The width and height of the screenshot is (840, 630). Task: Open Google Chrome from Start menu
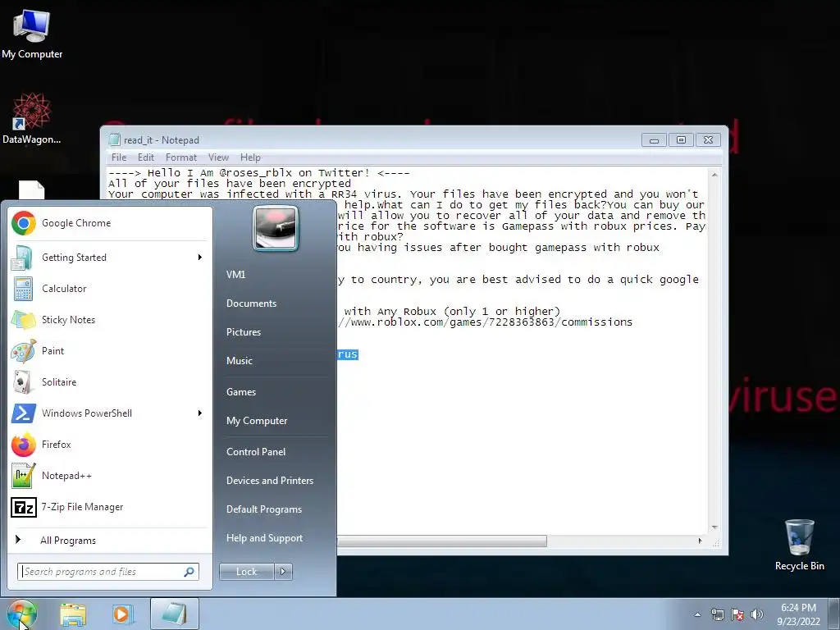pyautogui.click(x=110, y=223)
